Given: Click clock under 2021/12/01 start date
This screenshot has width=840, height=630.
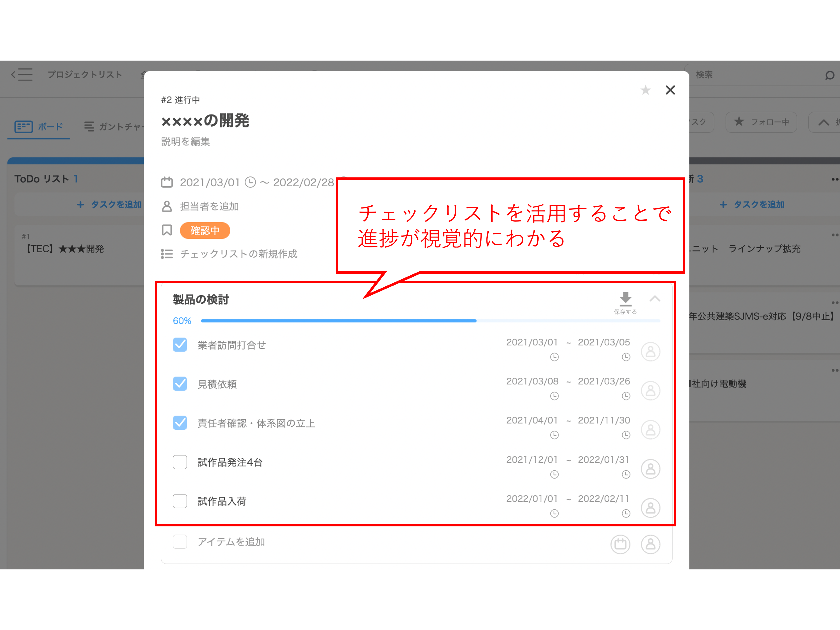Looking at the screenshot, I should coord(554,474).
